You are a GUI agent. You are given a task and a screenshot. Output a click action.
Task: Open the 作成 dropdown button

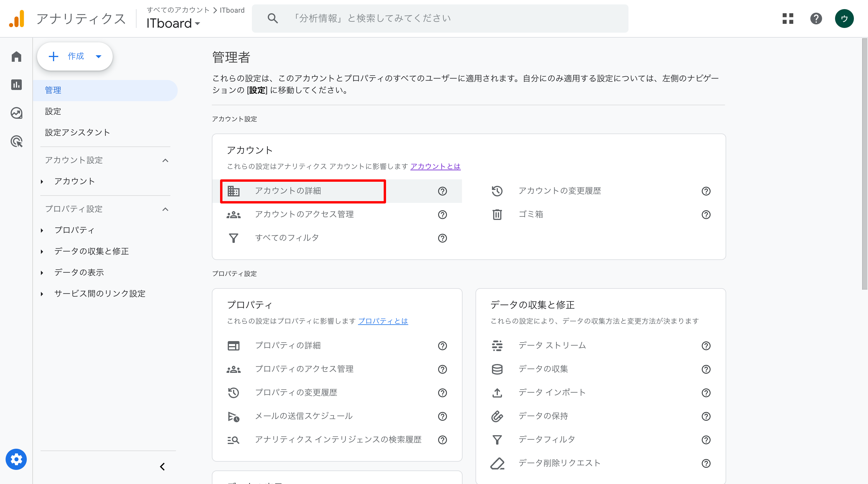click(x=75, y=56)
